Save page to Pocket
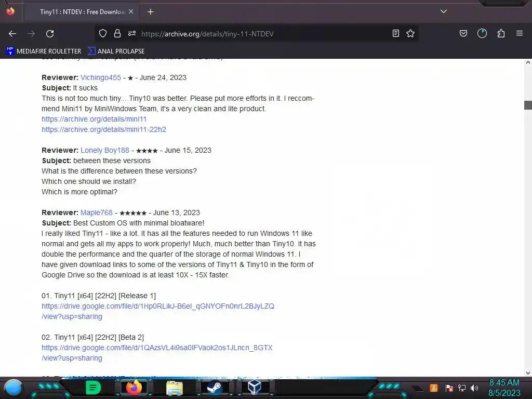Screen dimensions: 532x399 coord(463,33)
